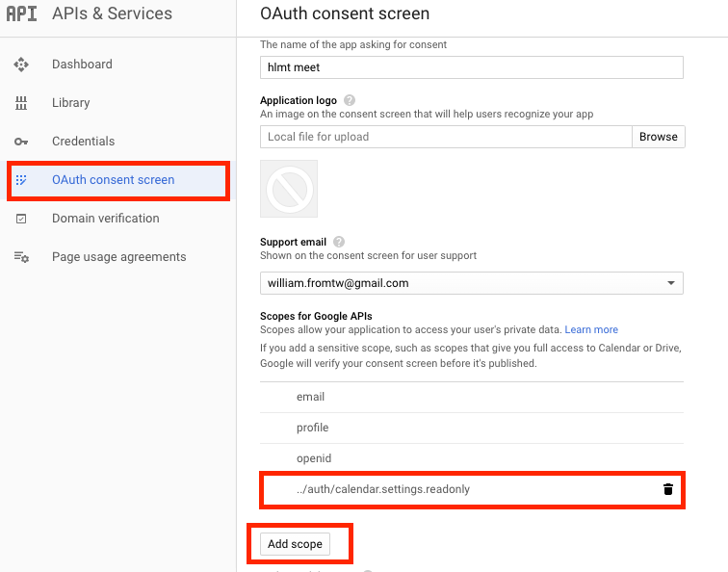This screenshot has width=728, height=572.
Task: Click the Page usage agreements icon
Action: (21, 257)
